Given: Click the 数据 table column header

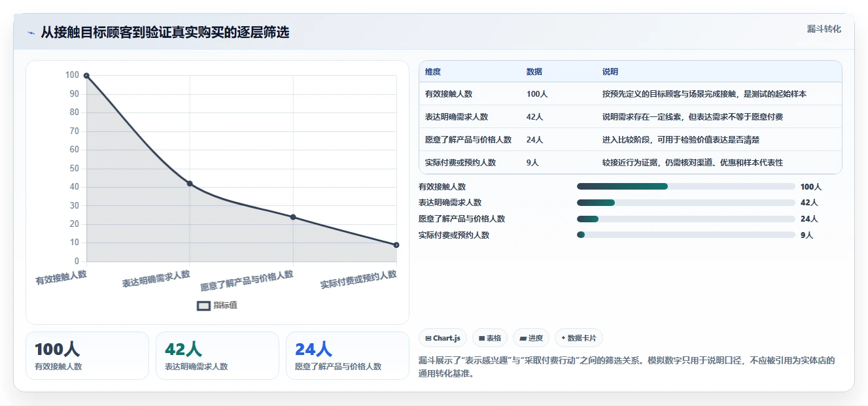Looking at the screenshot, I should 534,72.
